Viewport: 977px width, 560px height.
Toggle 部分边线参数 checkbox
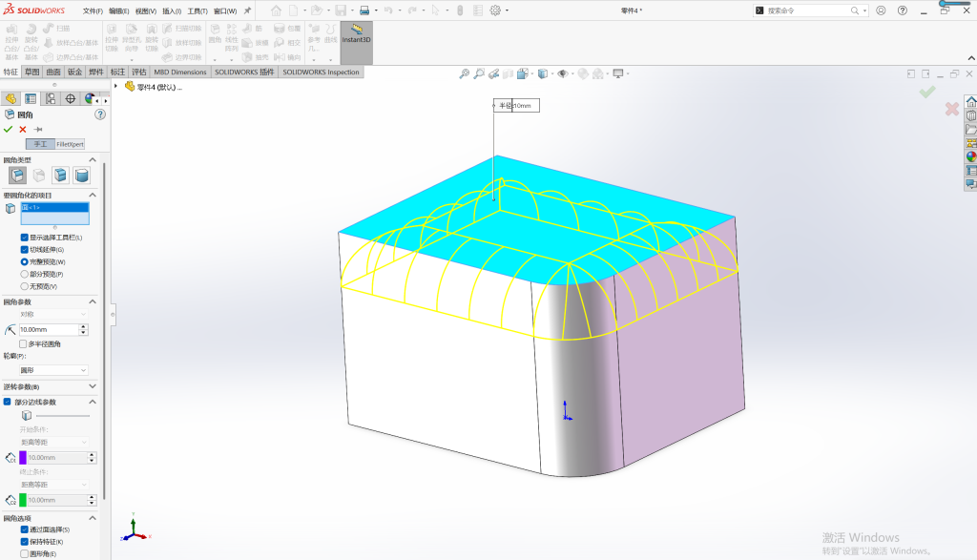(x=8, y=402)
